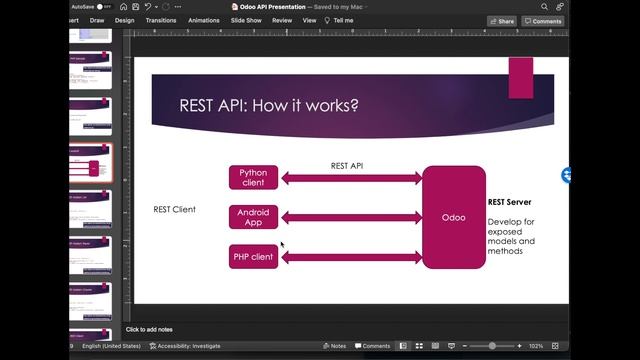This screenshot has height=360, width=640.
Task: Switch to Reading view icon
Action: coord(436,346)
